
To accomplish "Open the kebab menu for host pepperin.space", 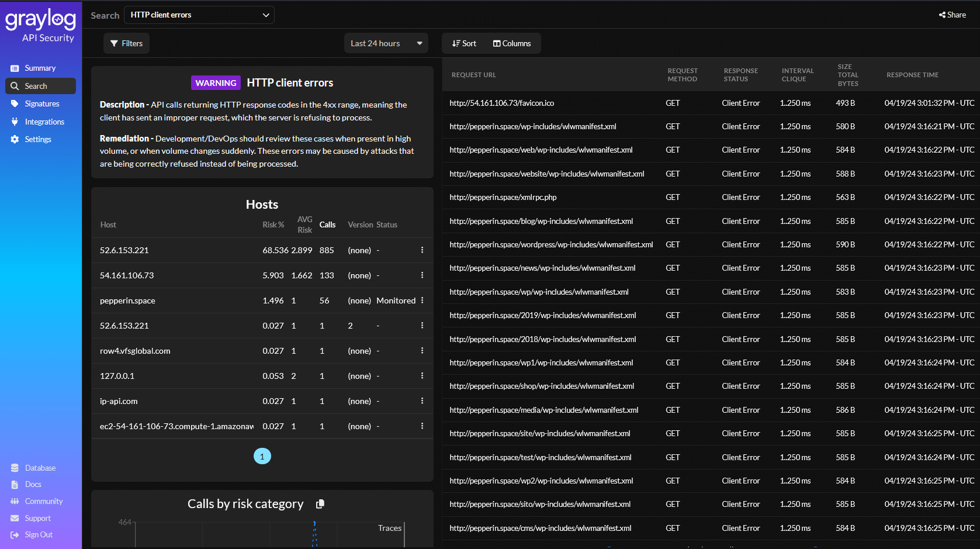I will point(422,301).
